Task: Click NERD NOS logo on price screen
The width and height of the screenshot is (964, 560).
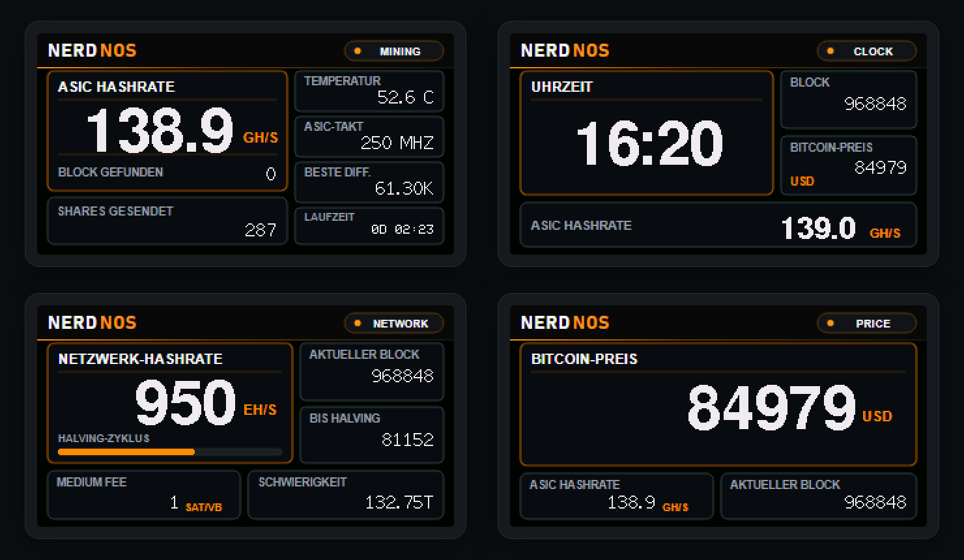Action: (x=565, y=323)
